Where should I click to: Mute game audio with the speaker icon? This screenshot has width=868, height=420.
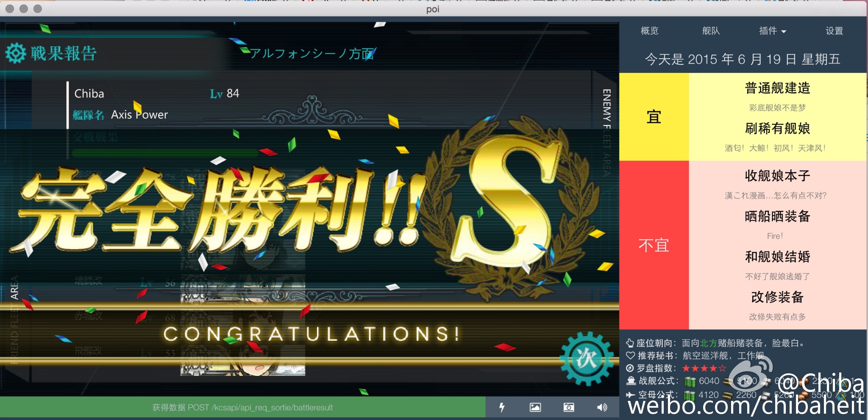point(602,407)
